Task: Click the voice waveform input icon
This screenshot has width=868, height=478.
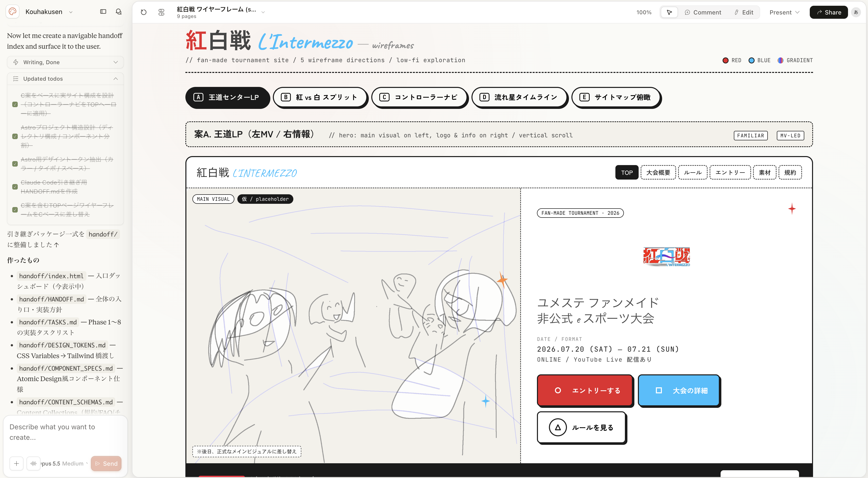Action: click(x=33, y=464)
